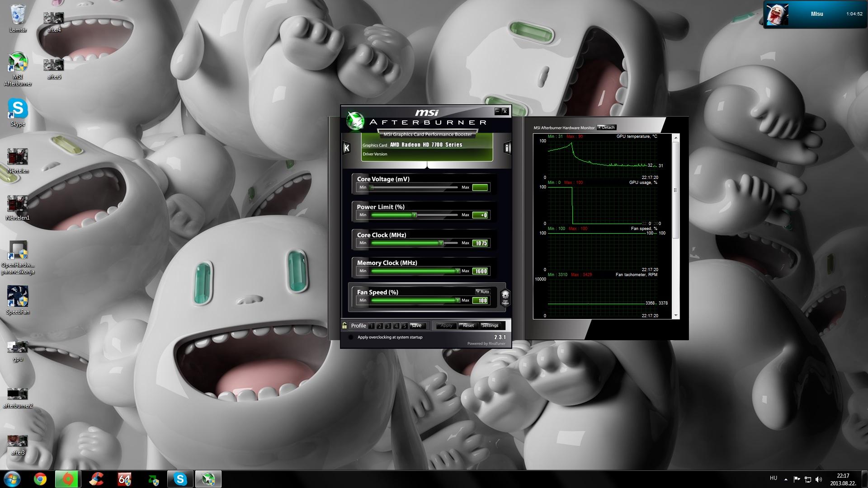Click the Core Clock slider handle
The width and height of the screenshot is (868, 488).
pyautogui.click(x=441, y=243)
